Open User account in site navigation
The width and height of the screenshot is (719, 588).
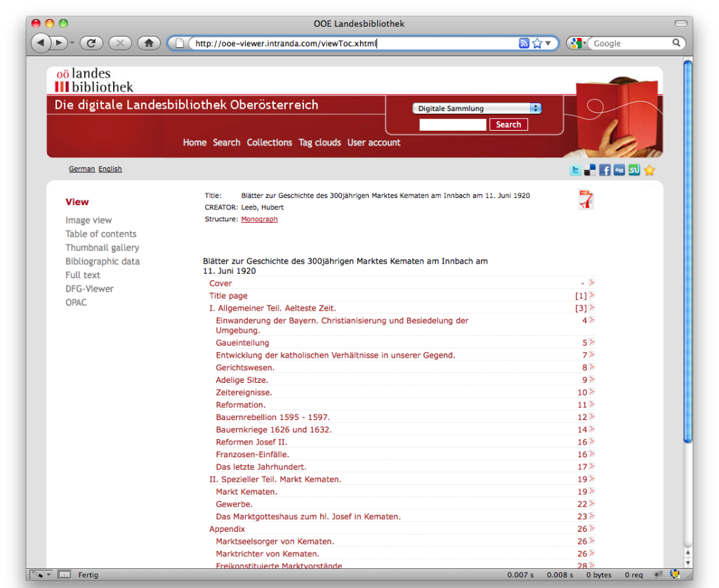[374, 143]
